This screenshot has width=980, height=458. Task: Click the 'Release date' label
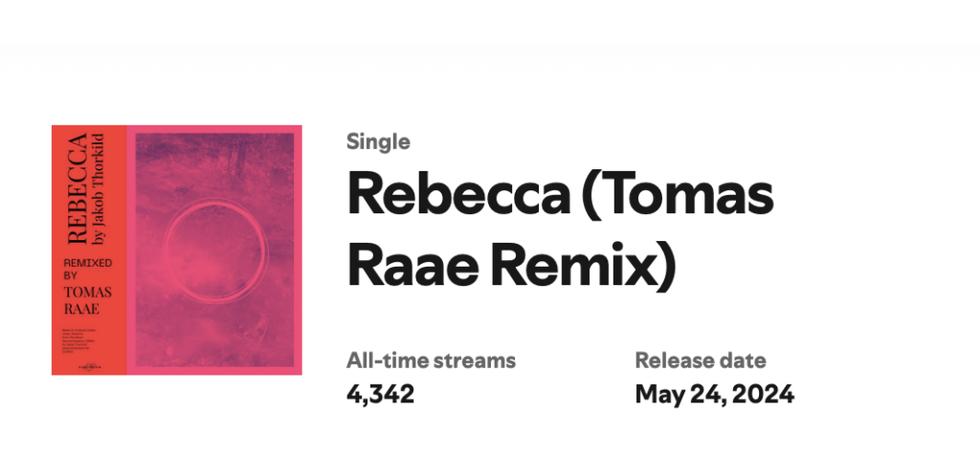701,360
